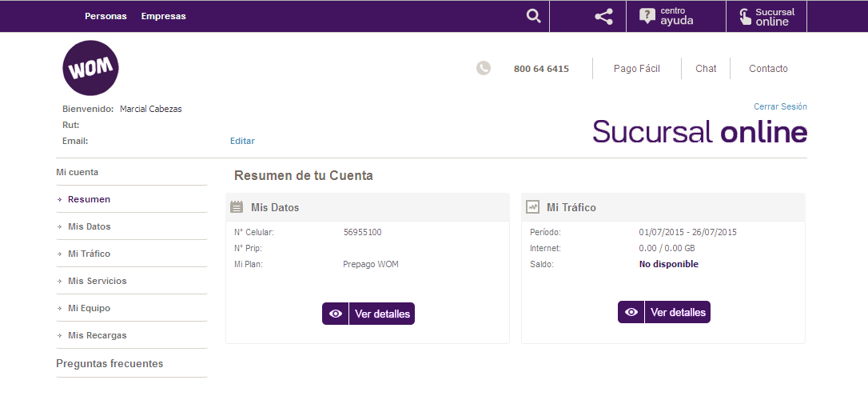Click the Sucursal Online hand icon
The image size is (868, 420).
point(744,17)
